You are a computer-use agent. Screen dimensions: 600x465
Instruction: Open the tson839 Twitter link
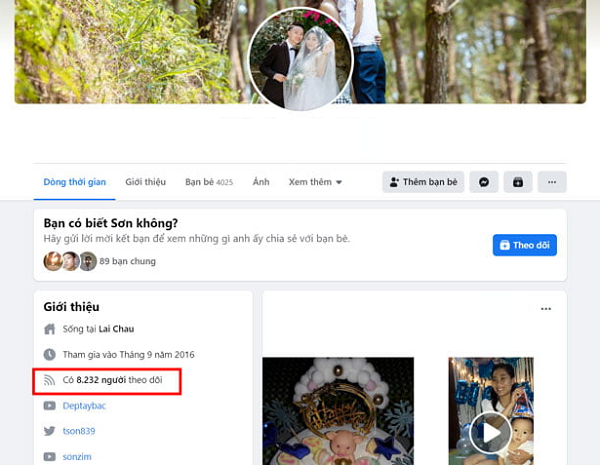click(x=79, y=431)
